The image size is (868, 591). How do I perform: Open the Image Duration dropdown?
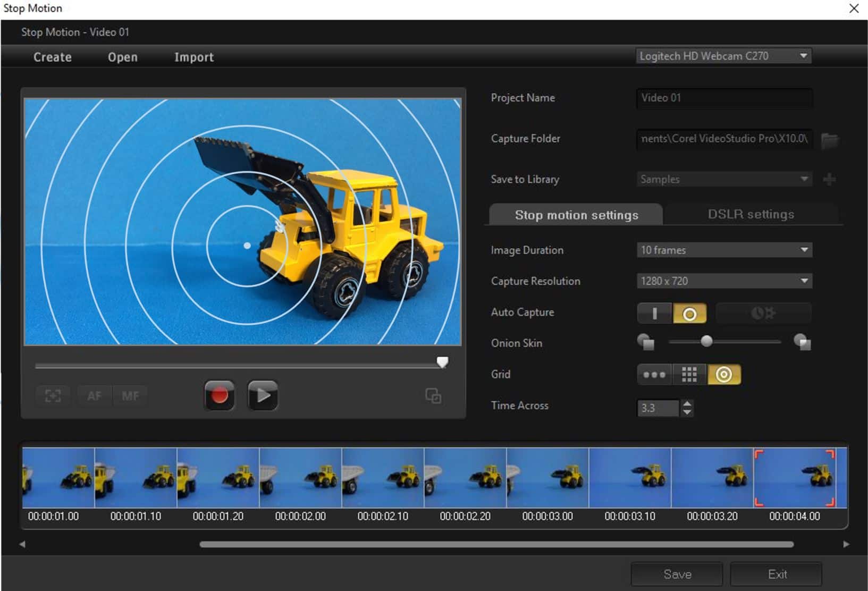click(724, 250)
